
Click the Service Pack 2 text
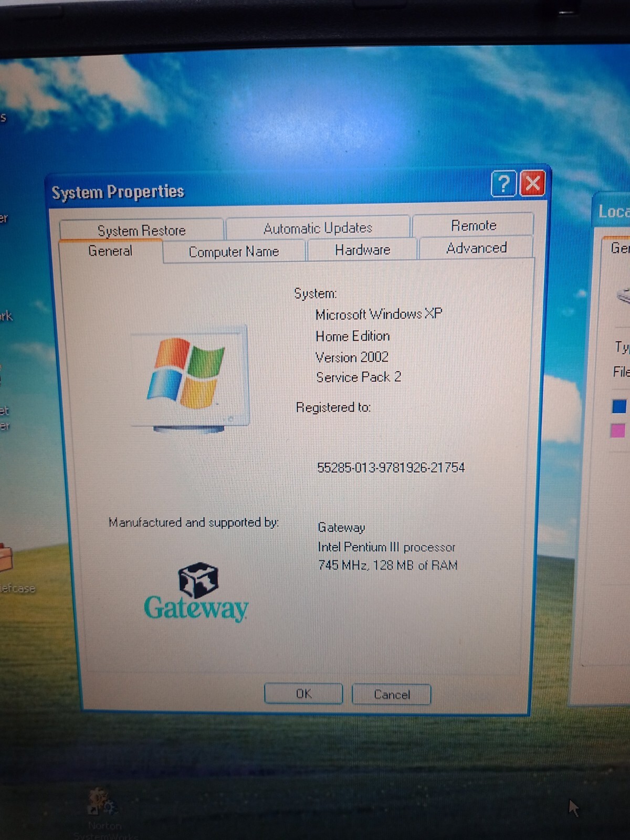[359, 377]
